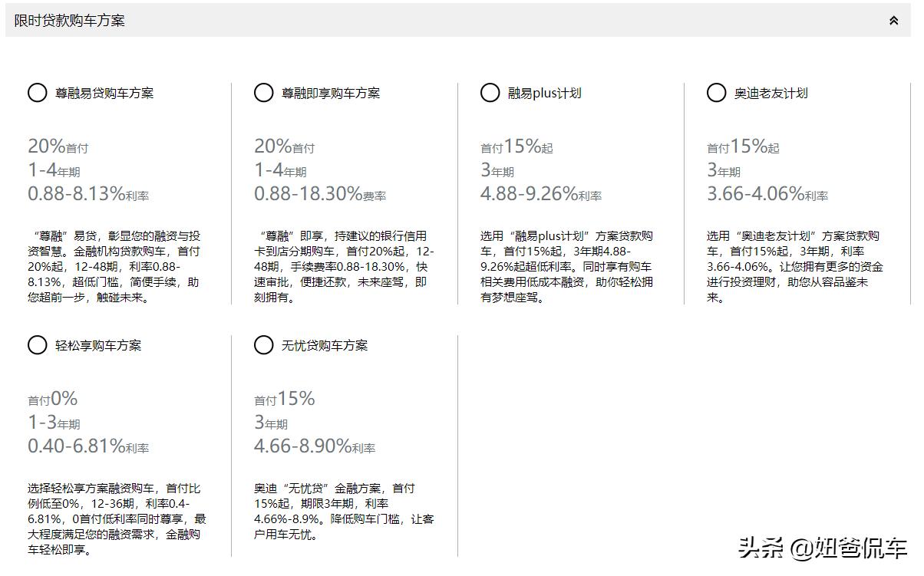
Task: Choose the 融易plus计划 radio option
Action: [x=490, y=93]
